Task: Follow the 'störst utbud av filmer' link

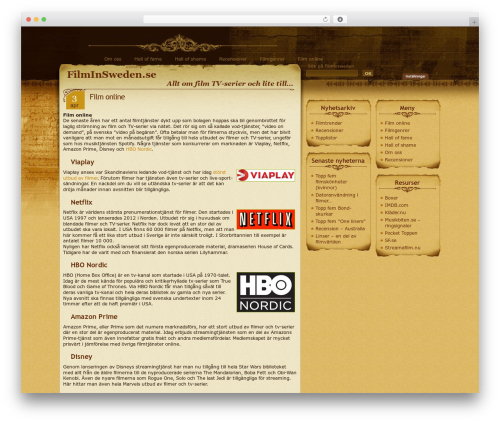Action: pos(144,175)
